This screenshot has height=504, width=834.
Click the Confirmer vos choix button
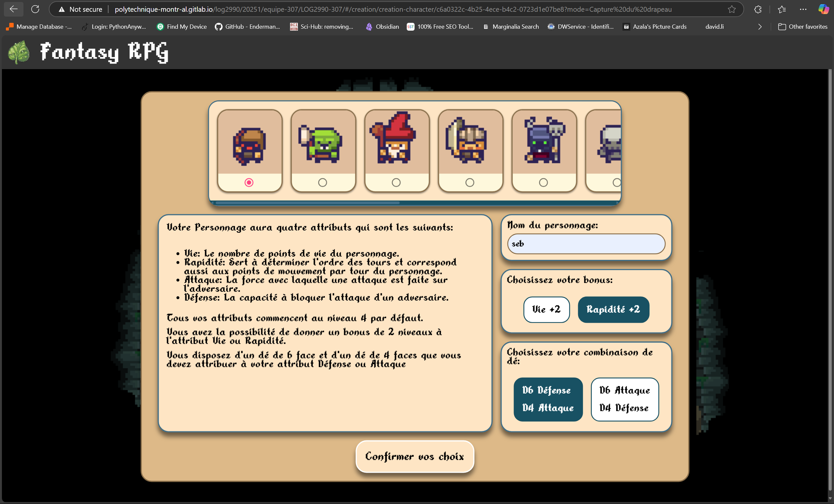point(415,457)
